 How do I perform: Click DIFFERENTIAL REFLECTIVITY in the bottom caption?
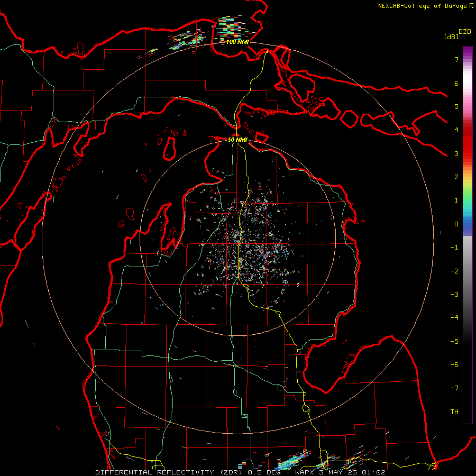pyautogui.click(x=154, y=472)
